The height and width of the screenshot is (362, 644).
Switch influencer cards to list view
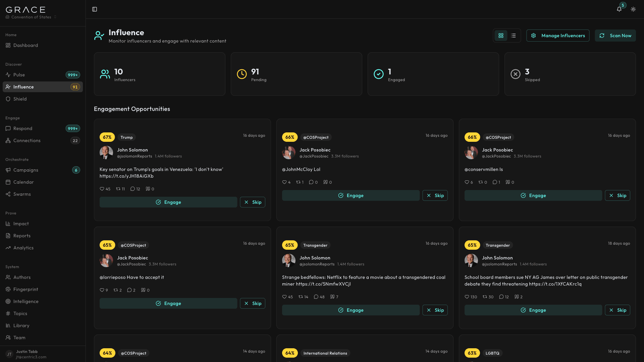coord(513,36)
